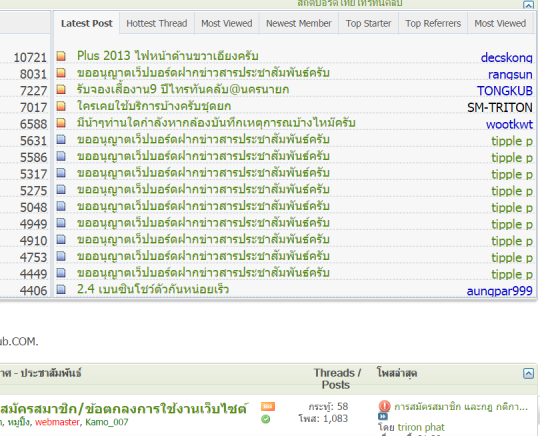Click the blue thread icon on row 5048
Viewport: 540px width, 436px height.
click(61, 206)
